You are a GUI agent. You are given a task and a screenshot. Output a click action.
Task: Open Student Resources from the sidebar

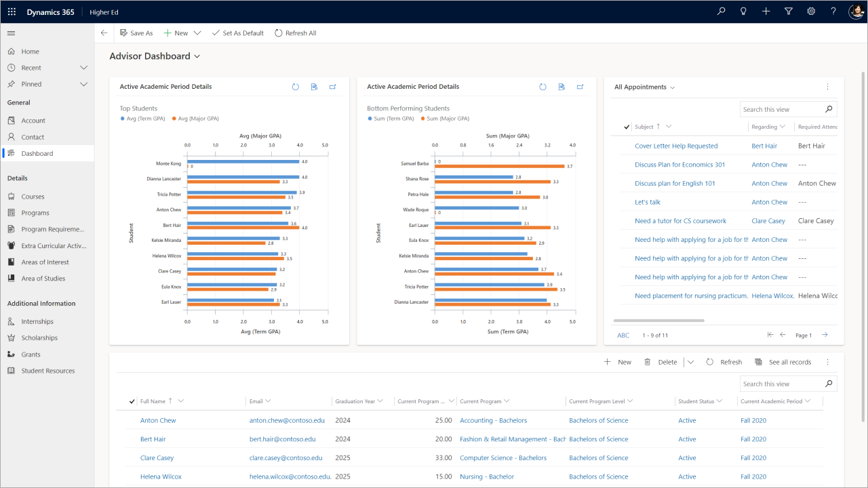point(46,370)
